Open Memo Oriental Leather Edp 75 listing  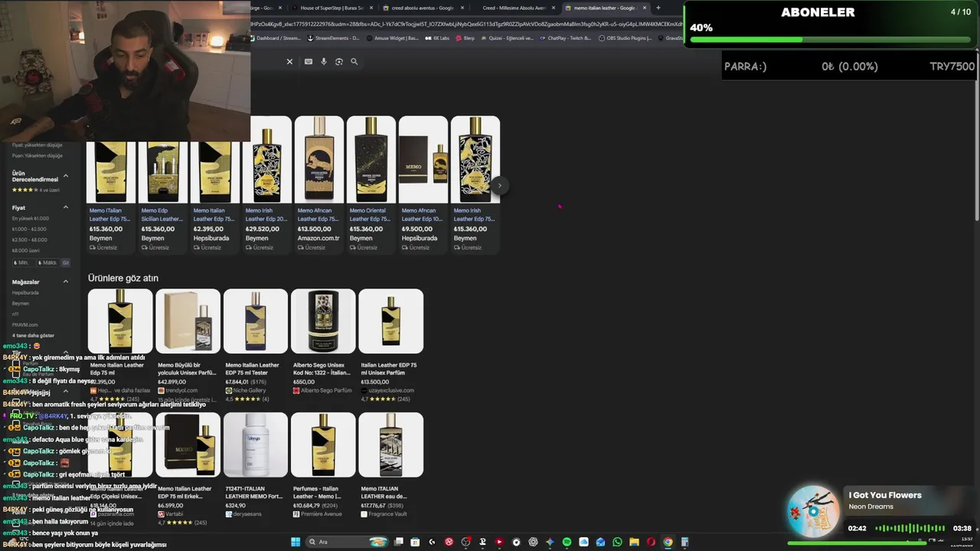(x=371, y=184)
